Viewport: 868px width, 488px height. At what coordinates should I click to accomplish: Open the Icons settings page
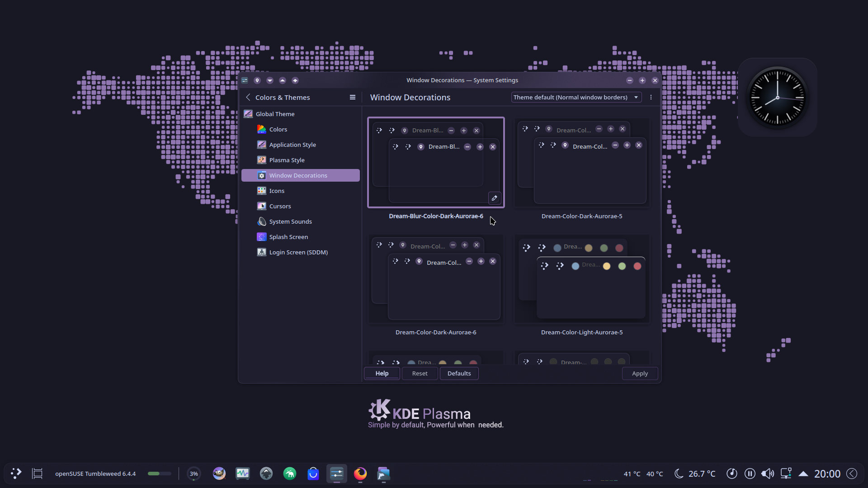pos(277,190)
